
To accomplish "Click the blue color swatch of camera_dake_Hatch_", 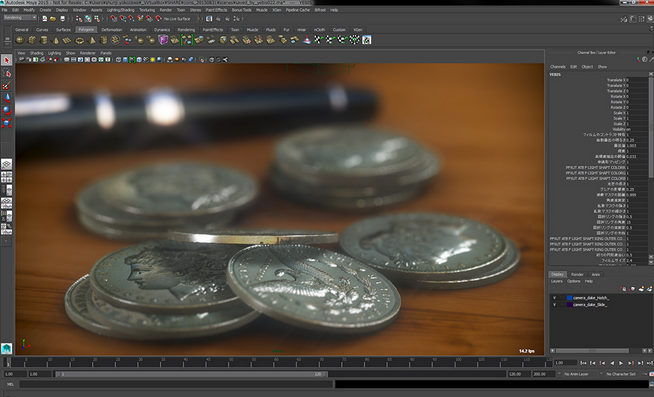I will (569, 298).
